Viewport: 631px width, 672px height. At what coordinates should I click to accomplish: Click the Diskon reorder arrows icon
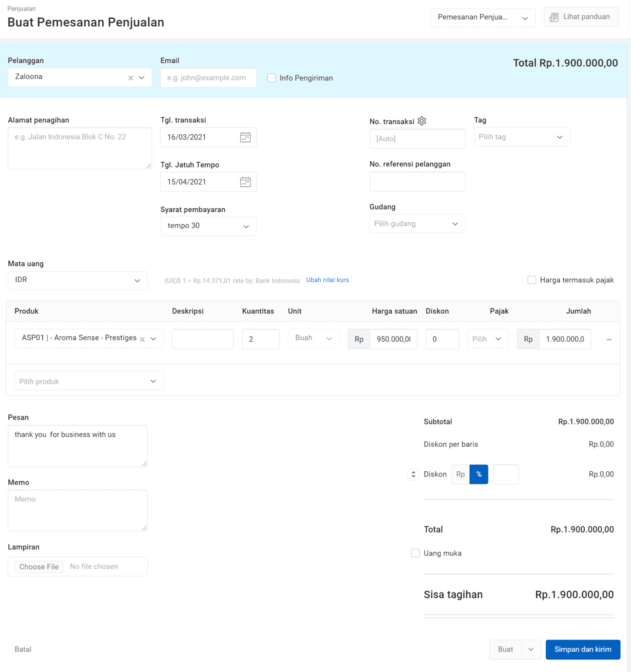click(413, 474)
